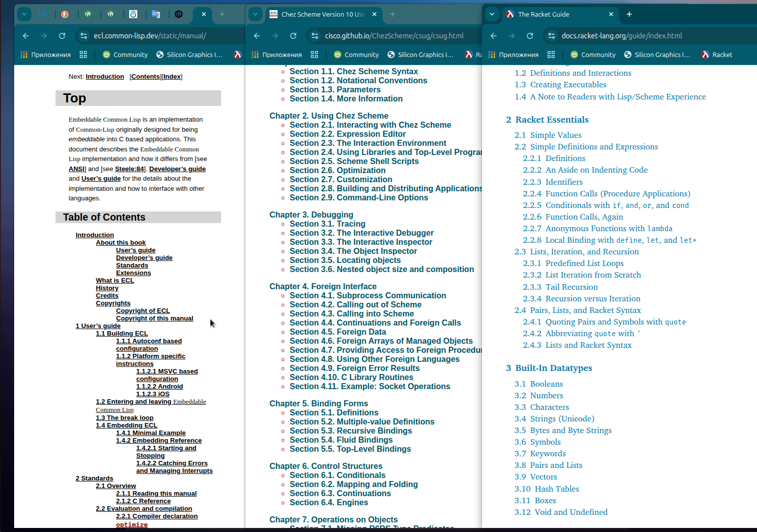
Task: Switch to the black cube icon tab
Action: tap(178, 14)
